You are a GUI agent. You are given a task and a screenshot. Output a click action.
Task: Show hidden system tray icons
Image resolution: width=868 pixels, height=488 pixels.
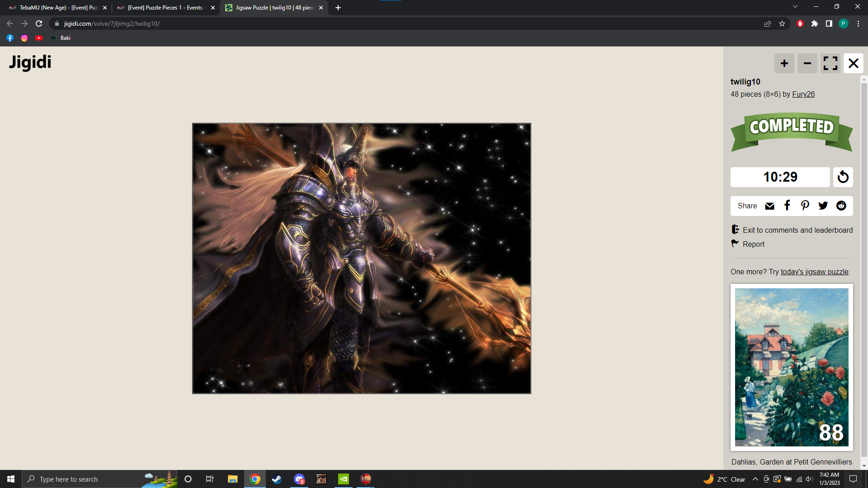point(755,479)
